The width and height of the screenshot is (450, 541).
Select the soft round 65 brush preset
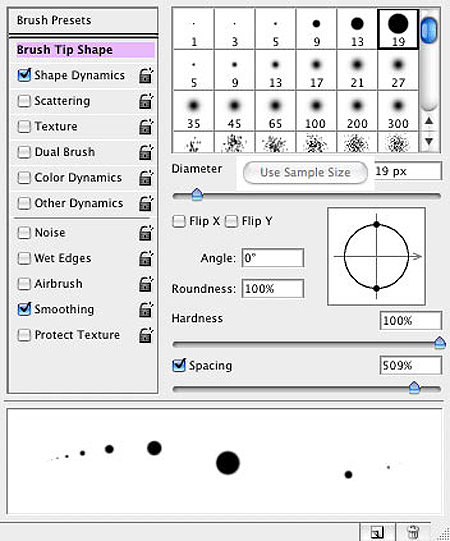[275, 111]
